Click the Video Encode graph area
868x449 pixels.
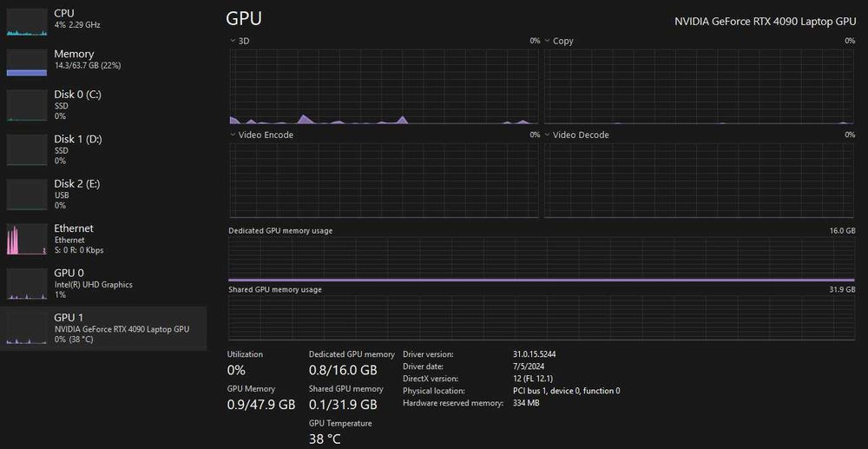384,180
